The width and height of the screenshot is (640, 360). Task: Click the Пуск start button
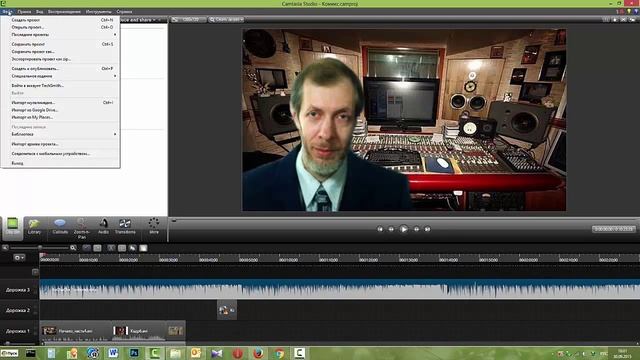pos(9,353)
